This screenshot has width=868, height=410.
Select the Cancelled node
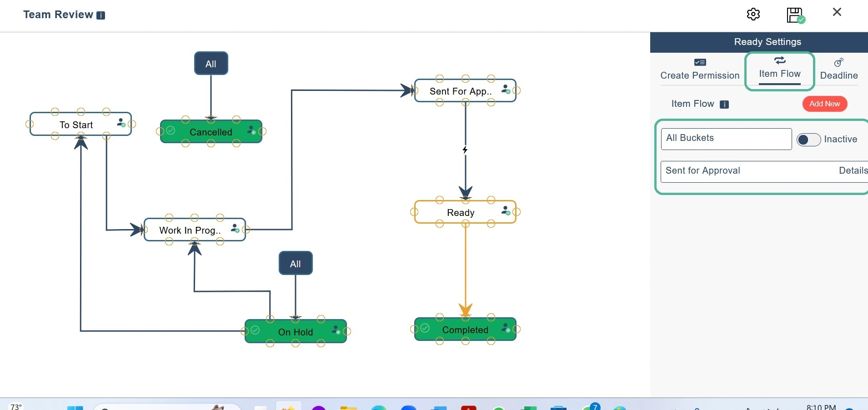pyautogui.click(x=211, y=132)
